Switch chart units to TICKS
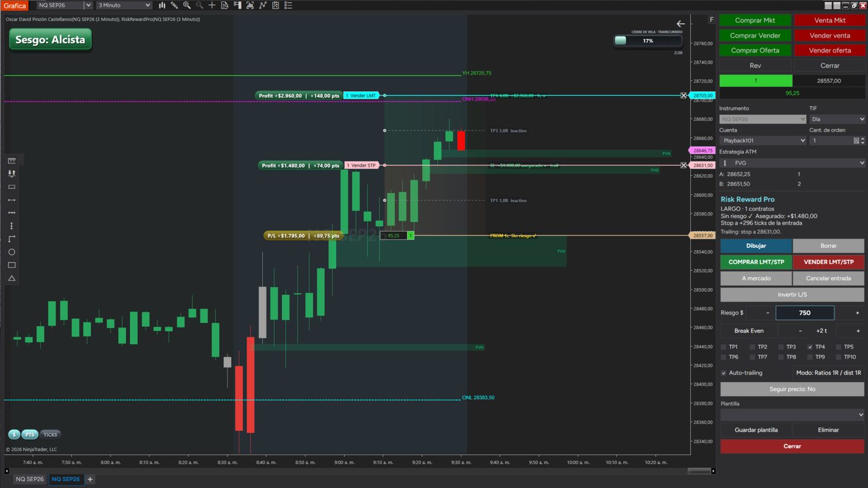The image size is (868, 488). pos(50,435)
